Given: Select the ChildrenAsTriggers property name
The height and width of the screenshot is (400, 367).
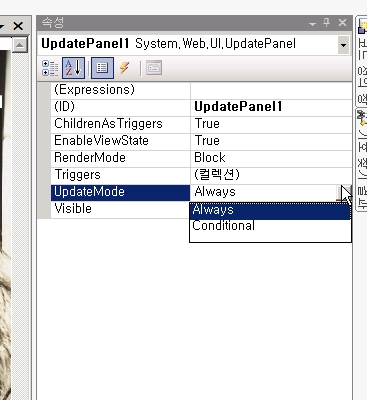Looking at the screenshot, I should [108, 124].
